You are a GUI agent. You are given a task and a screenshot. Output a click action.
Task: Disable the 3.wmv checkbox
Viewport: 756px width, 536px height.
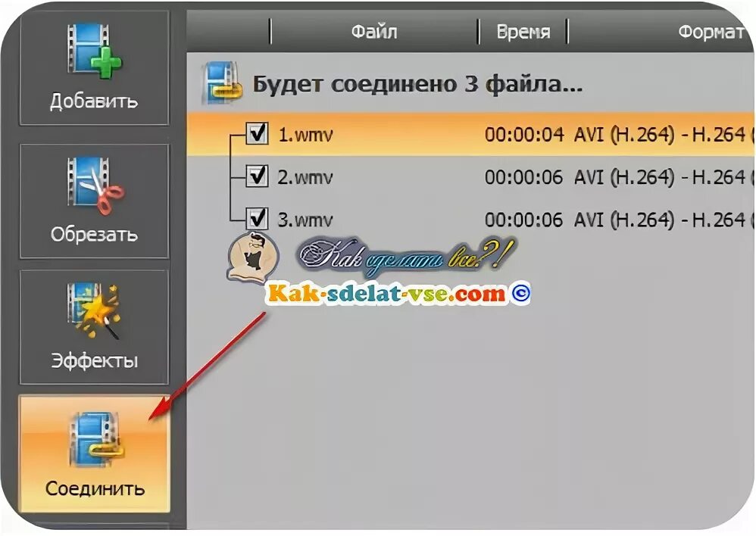pos(257,218)
